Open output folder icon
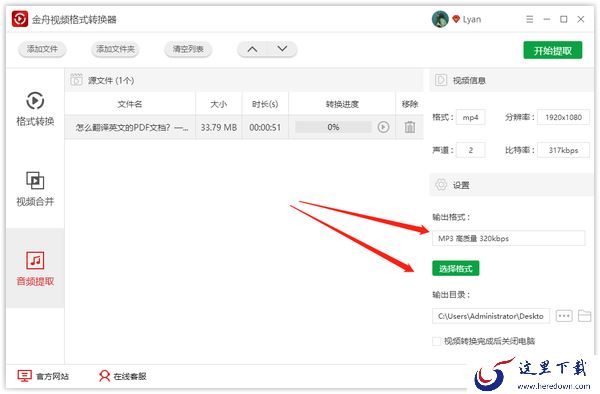This screenshot has width=600, height=394. coord(584,316)
